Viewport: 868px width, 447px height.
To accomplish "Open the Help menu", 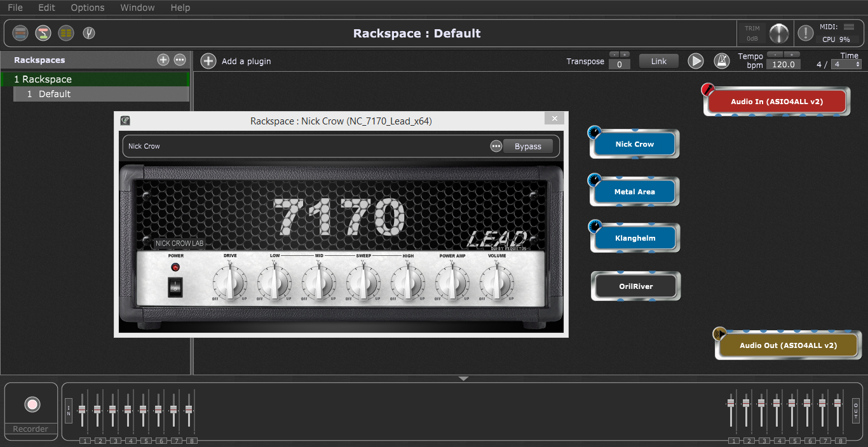I will tap(180, 8).
